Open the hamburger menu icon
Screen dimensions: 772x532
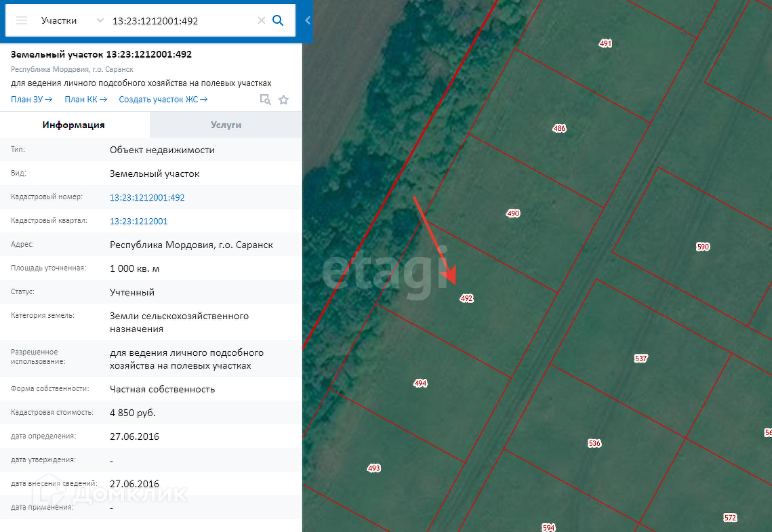[x=21, y=20]
